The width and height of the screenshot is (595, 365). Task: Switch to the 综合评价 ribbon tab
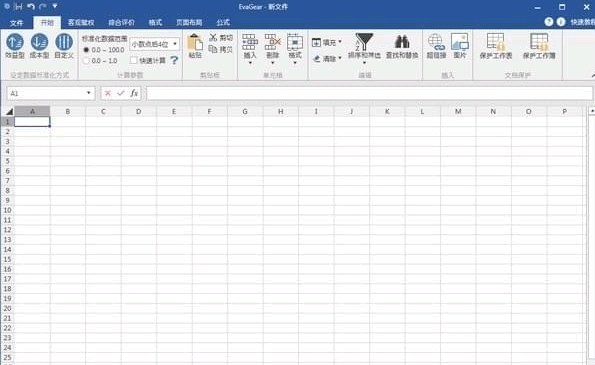coord(121,22)
